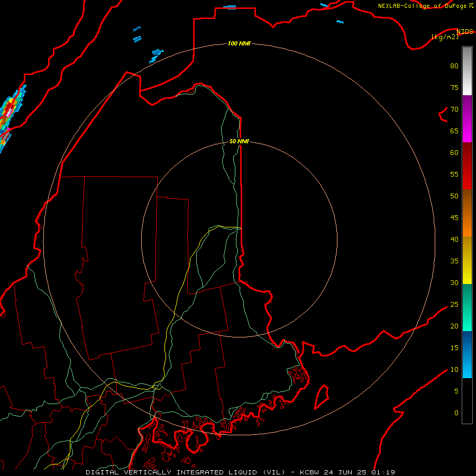The width and height of the screenshot is (476, 476).
Task: Click the green-teal segment of the color bar
Action: pyautogui.click(x=467, y=307)
